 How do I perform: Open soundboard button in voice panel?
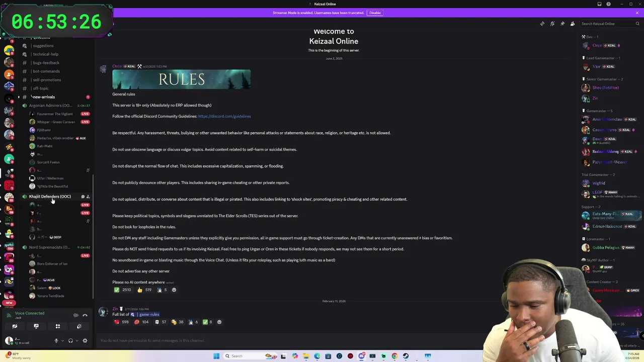[x=79, y=326]
